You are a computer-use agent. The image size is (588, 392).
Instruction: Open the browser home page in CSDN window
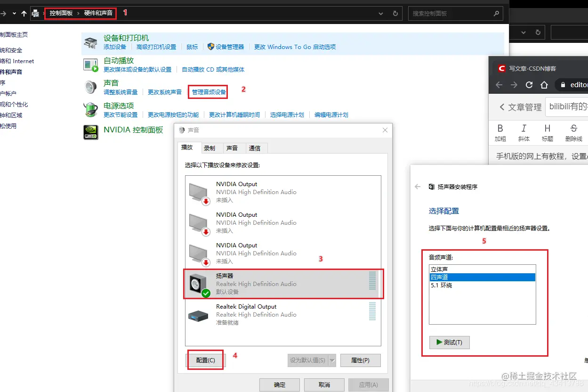(544, 85)
